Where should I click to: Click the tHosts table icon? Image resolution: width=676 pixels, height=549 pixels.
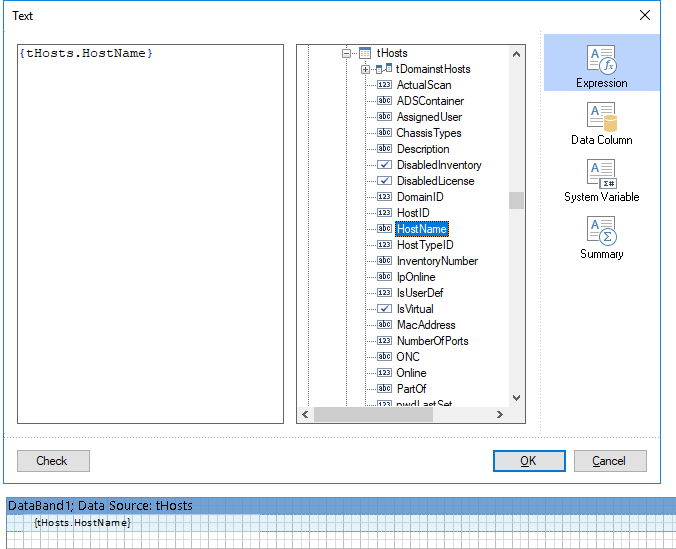pyautogui.click(x=365, y=53)
